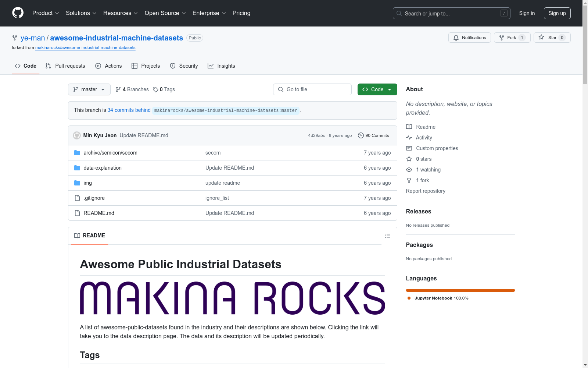Image resolution: width=588 pixels, height=368 pixels.
Task: Click the README outline list icon
Action: point(388,236)
